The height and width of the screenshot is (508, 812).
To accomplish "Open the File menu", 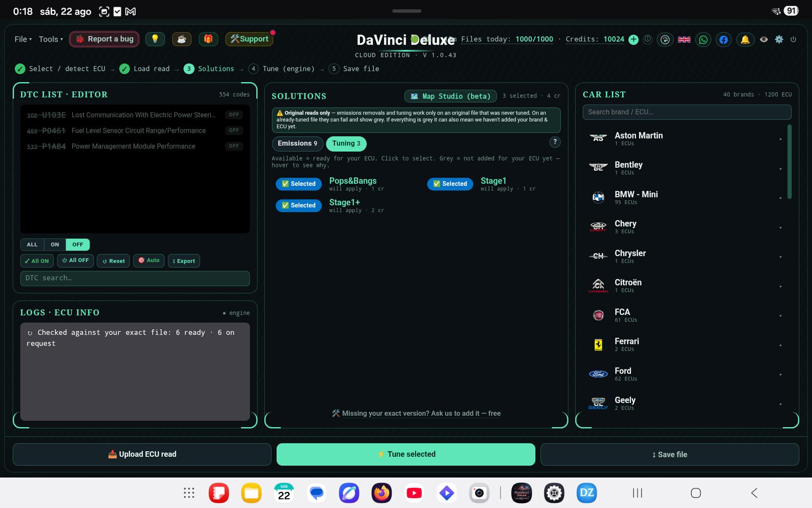I will point(23,39).
